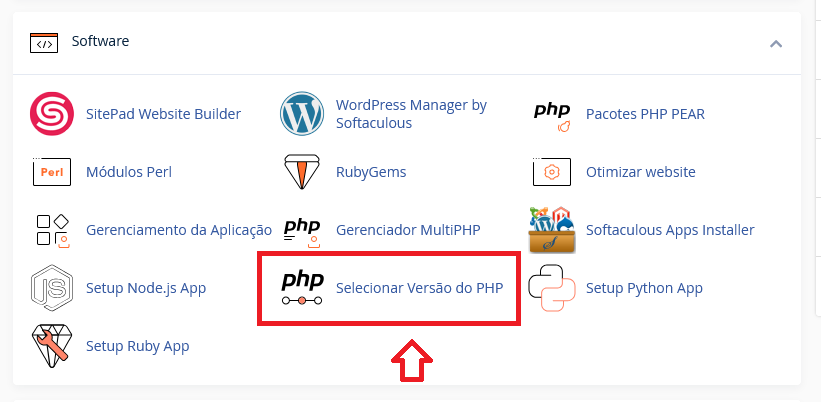
Task: Click the Software section header icon
Action: [x=44, y=43]
